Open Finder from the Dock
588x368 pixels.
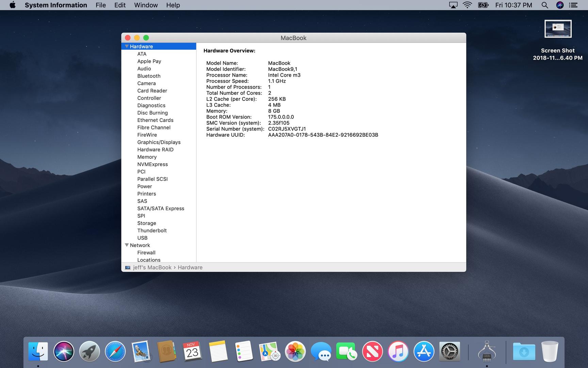[x=38, y=351]
